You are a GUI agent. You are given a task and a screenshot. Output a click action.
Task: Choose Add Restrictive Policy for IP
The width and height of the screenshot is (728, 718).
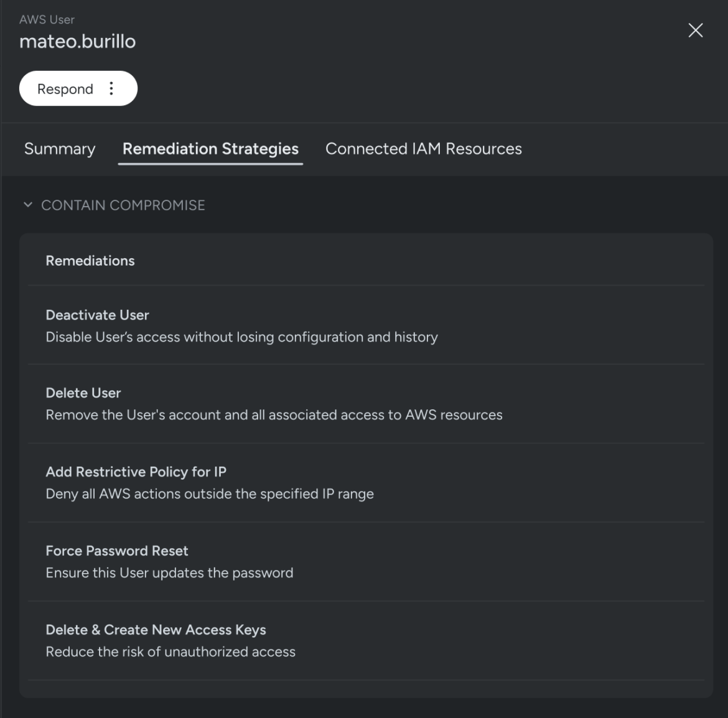136,472
